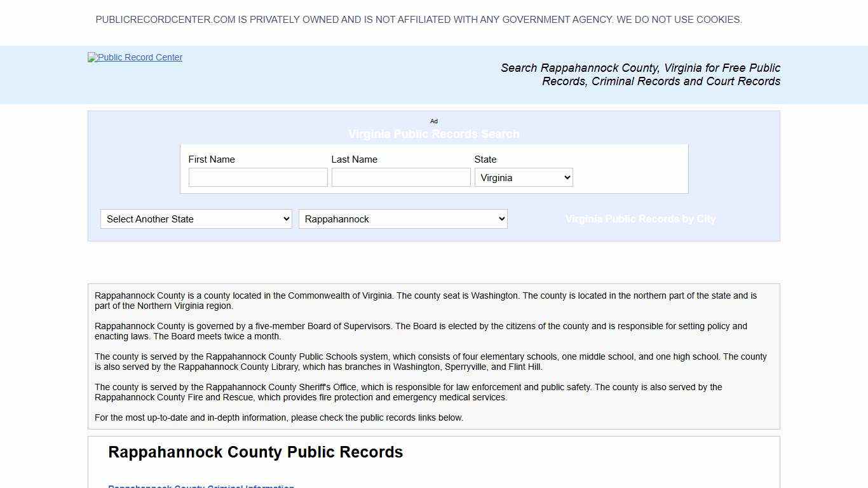Click the broken image placeholder icon
Viewport: 868px width, 488px height.
[91, 57]
